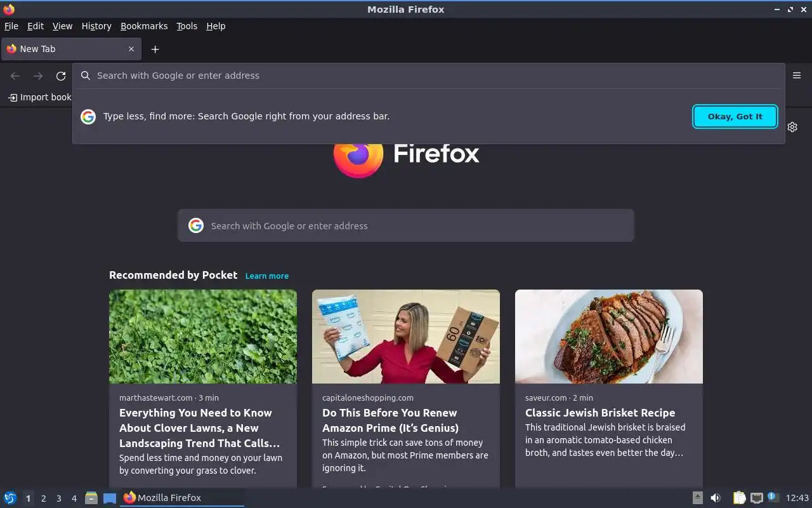Open the Firefox hamburger application menu
The width and height of the screenshot is (812, 508).
click(797, 76)
